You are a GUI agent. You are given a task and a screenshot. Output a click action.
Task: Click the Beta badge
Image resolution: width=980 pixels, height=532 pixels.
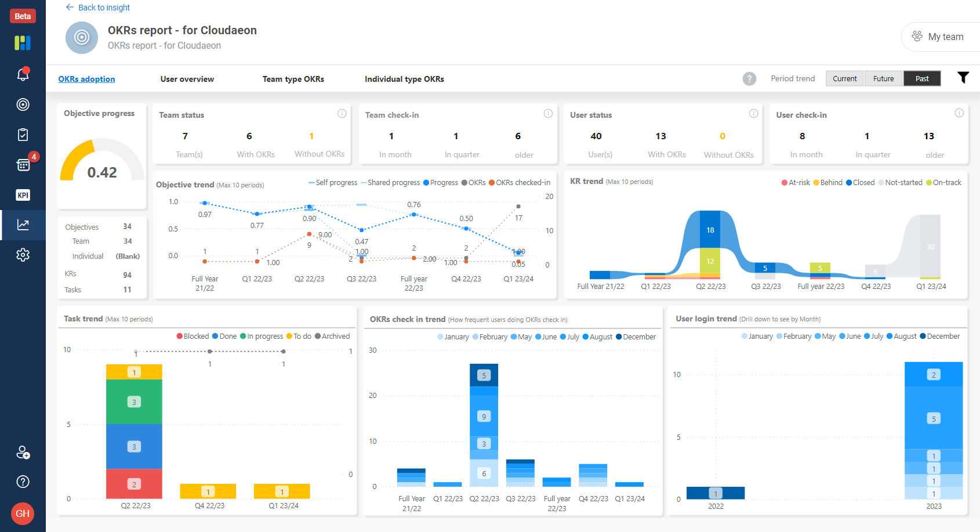[x=23, y=16]
